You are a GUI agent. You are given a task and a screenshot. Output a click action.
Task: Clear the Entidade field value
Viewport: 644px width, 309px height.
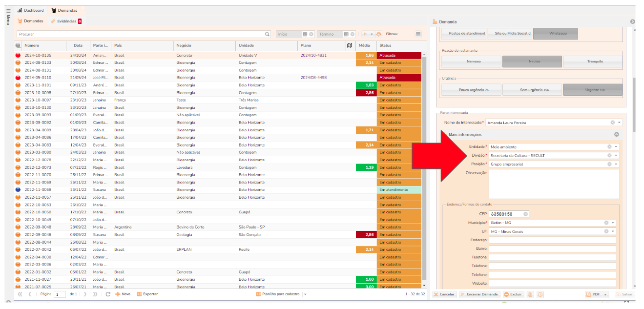pos(609,146)
